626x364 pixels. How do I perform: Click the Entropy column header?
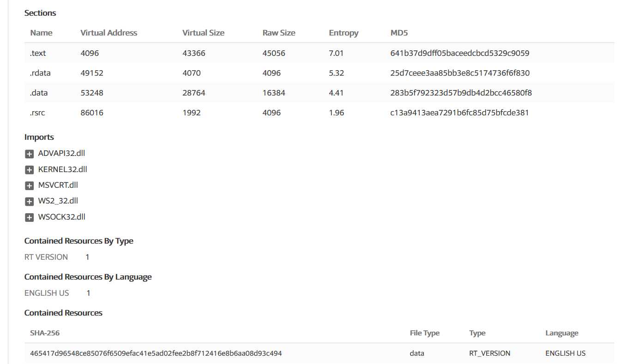point(343,33)
